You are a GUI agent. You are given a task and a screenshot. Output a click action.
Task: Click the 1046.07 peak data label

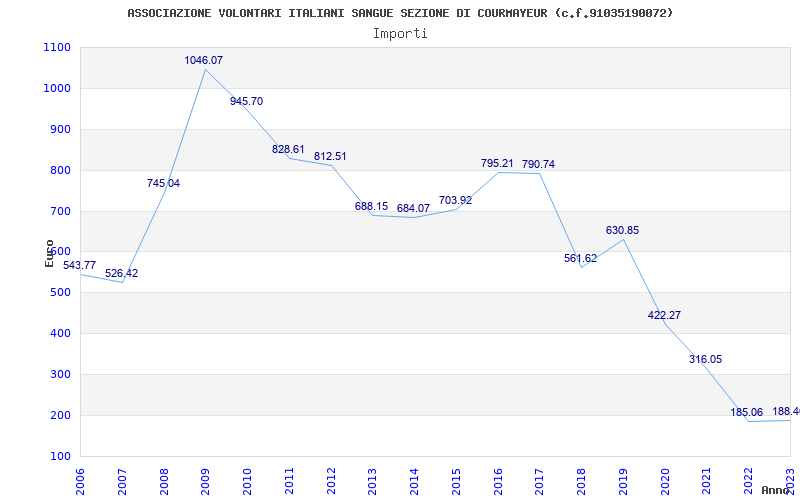pyautogui.click(x=203, y=61)
